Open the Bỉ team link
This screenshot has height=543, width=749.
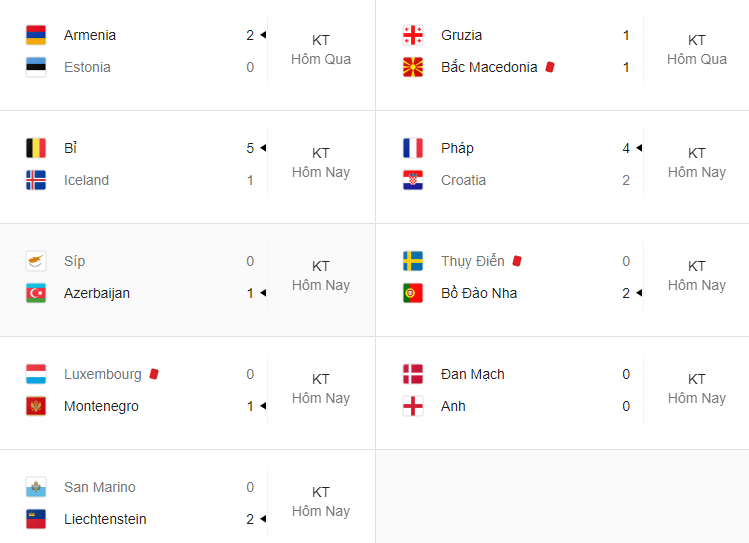[70, 148]
